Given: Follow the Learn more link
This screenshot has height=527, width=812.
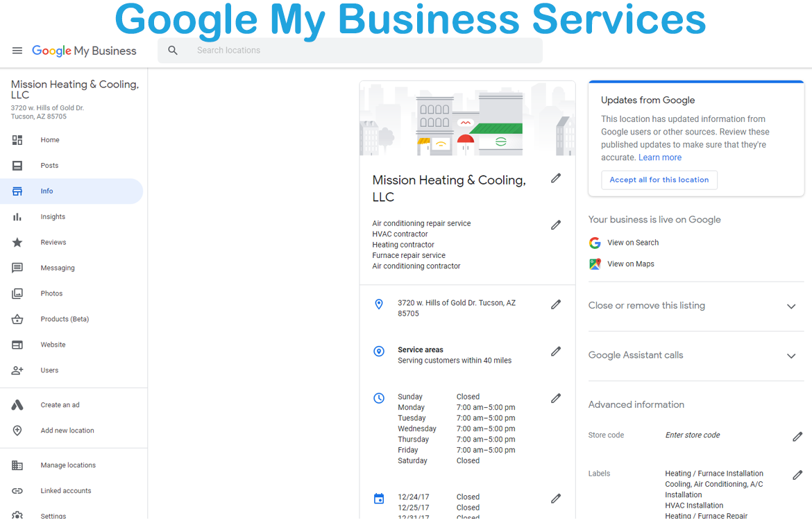Looking at the screenshot, I should (659, 157).
